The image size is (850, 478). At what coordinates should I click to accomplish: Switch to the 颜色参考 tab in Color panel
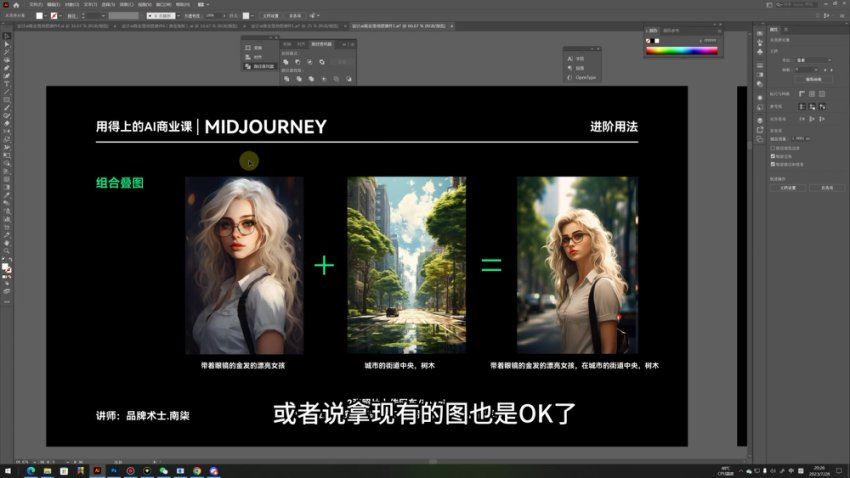tap(671, 30)
